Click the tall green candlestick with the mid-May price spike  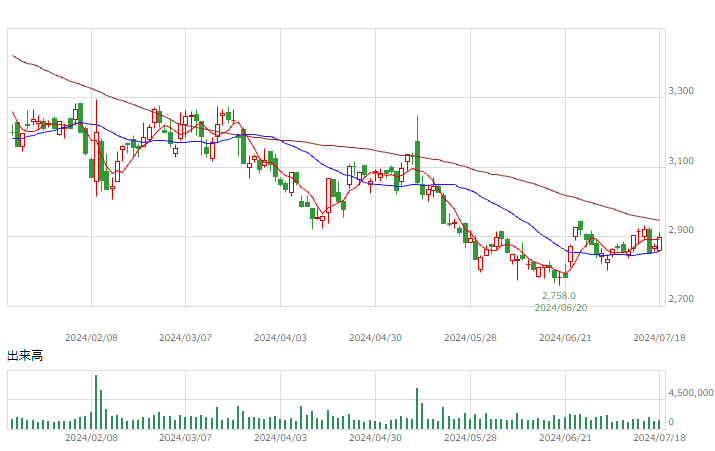click(x=417, y=150)
